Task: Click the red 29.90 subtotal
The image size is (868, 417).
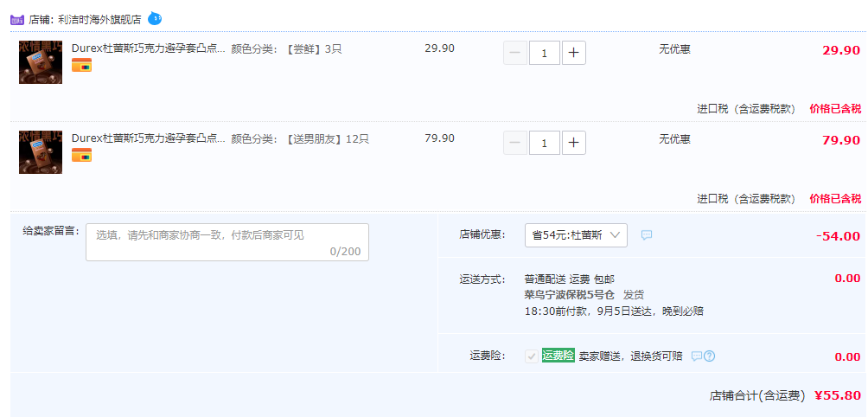Action: pyautogui.click(x=841, y=50)
